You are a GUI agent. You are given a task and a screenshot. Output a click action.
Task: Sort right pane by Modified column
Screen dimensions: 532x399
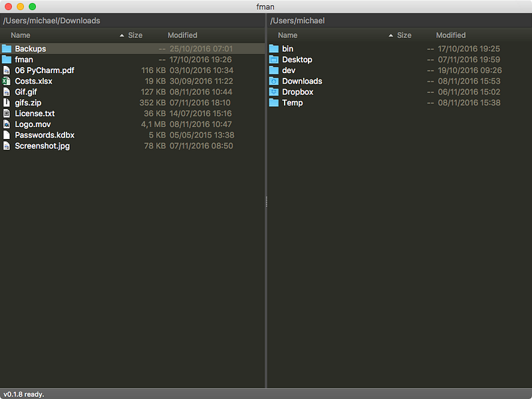pos(451,35)
